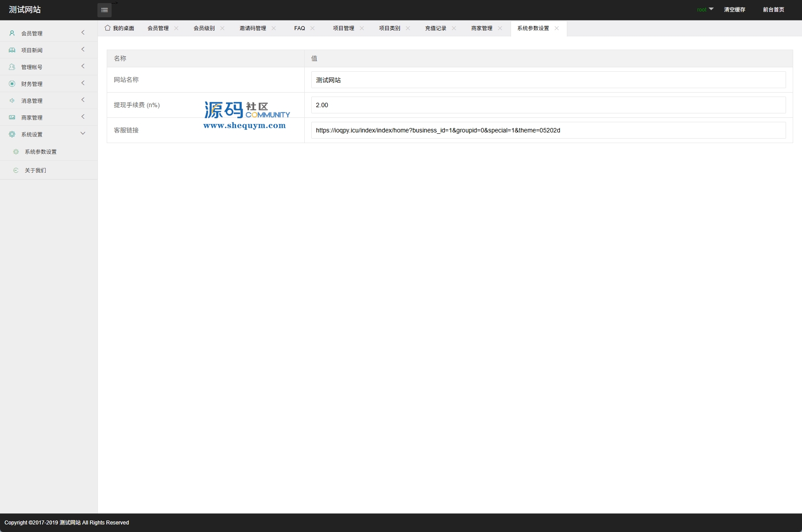This screenshot has width=802, height=532.
Task: Click the 财务管理 yen icon in sidebar
Action: 12,84
